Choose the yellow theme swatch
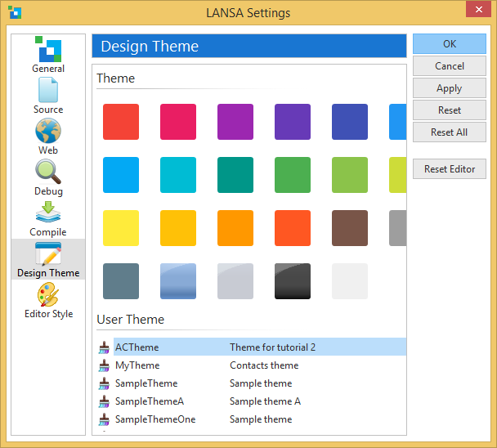This screenshot has width=497, height=448. click(x=121, y=228)
